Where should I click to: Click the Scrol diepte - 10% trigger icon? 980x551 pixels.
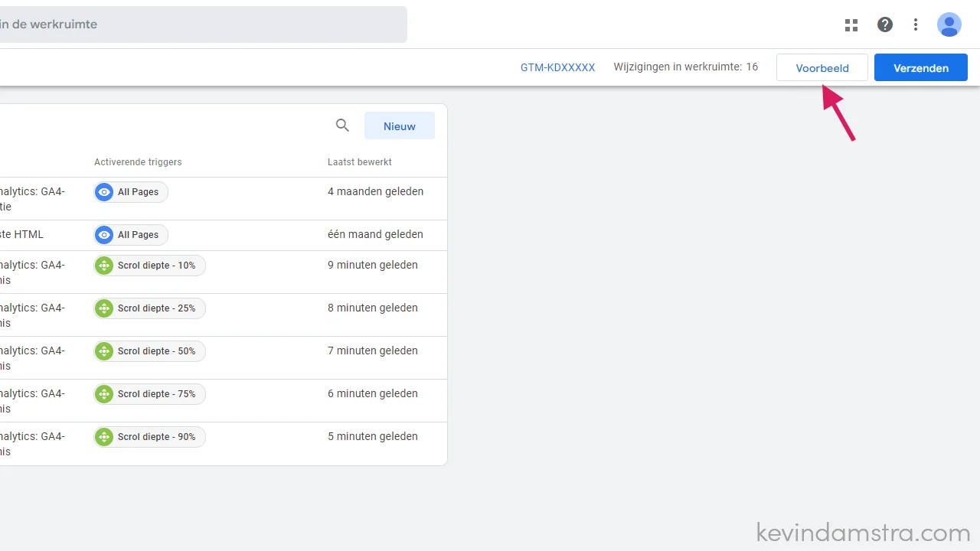pyautogui.click(x=104, y=266)
